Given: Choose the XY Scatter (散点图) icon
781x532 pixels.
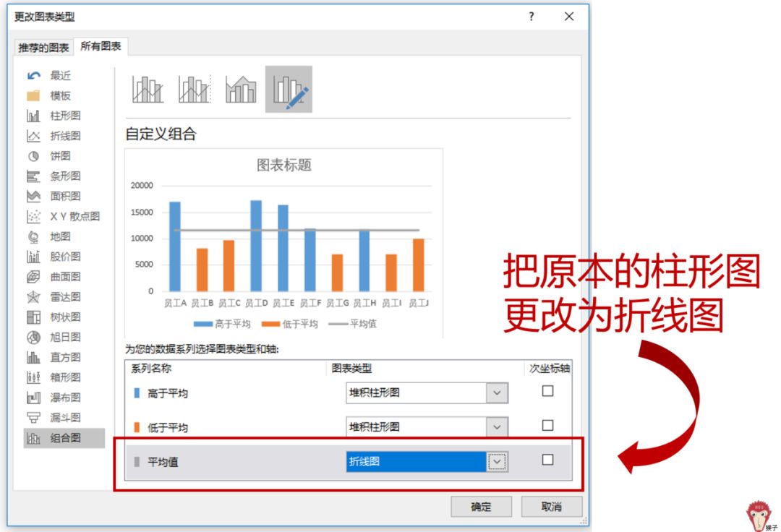Looking at the screenshot, I should click(33, 216).
